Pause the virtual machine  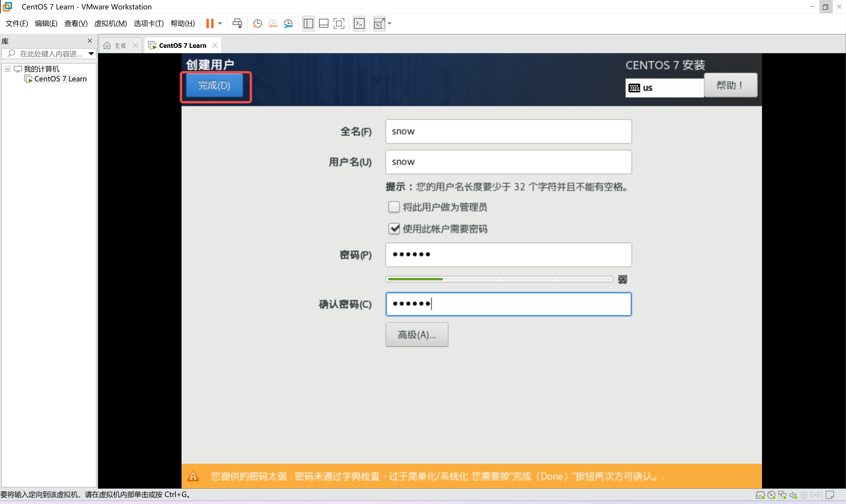point(210,23)
